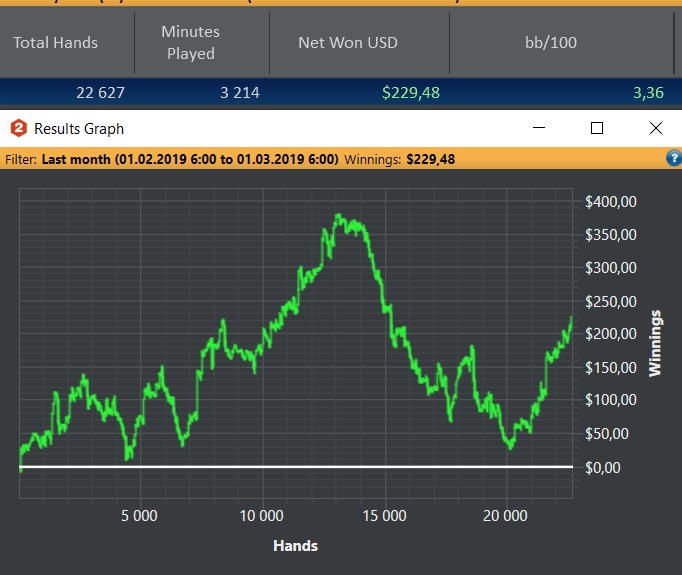The width and height of the screenshot is (682, 575).
Task: Click the $150,00 y-axis tick label
Action: (x=610, y=368)
